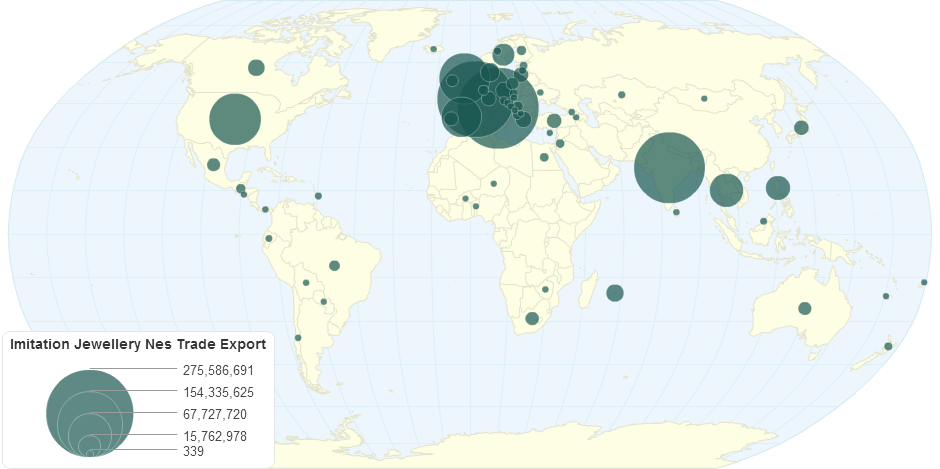The image size is (940, 469).
Task: Select the small bubble over Kazakhstan
Action: click(621, 95)
